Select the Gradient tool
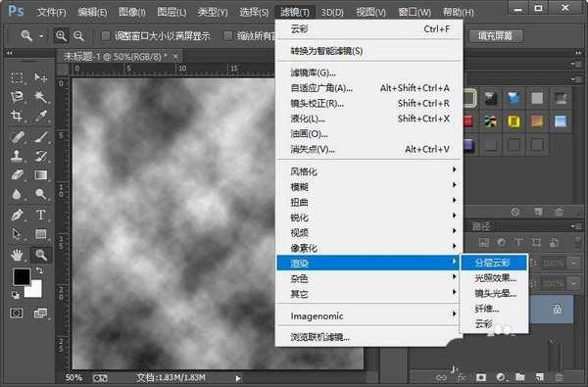The width and height of the screenshot is (588, 387). pos(40,175)
